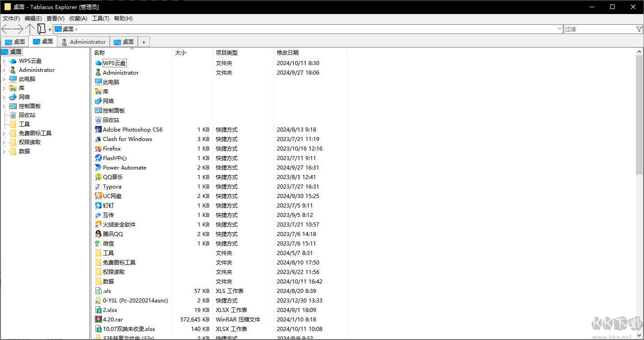Select the 网络 item in file list
Image resolution: width=644 pixels, height=340 pixels.
[108, 101]
